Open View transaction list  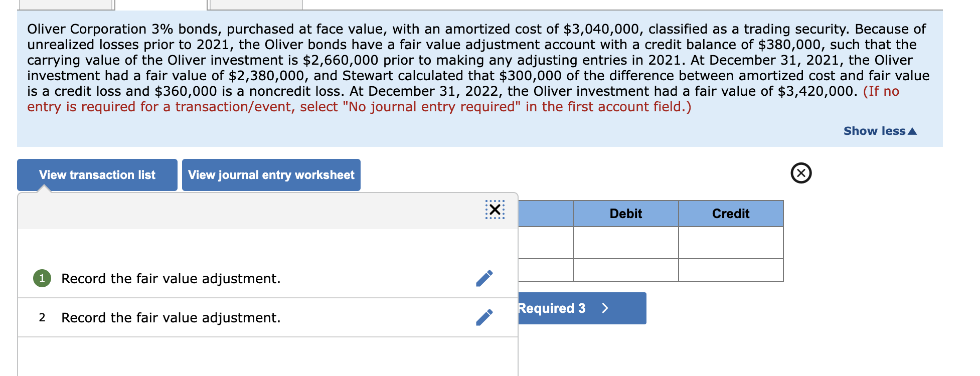pyautogui.click(x=97, y=175)
